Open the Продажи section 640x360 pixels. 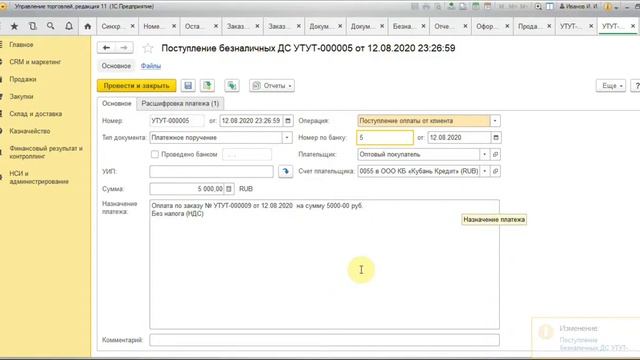23,79
